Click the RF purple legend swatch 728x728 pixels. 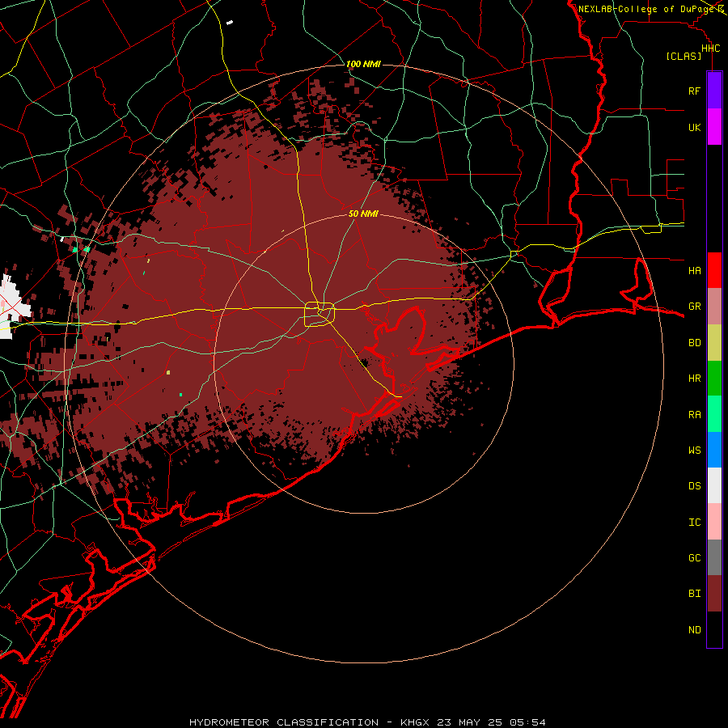click(714, 90)
